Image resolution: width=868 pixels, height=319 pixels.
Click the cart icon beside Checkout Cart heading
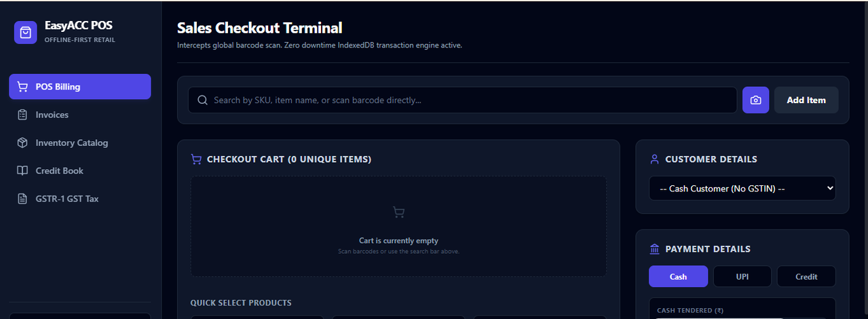(196, 159)
